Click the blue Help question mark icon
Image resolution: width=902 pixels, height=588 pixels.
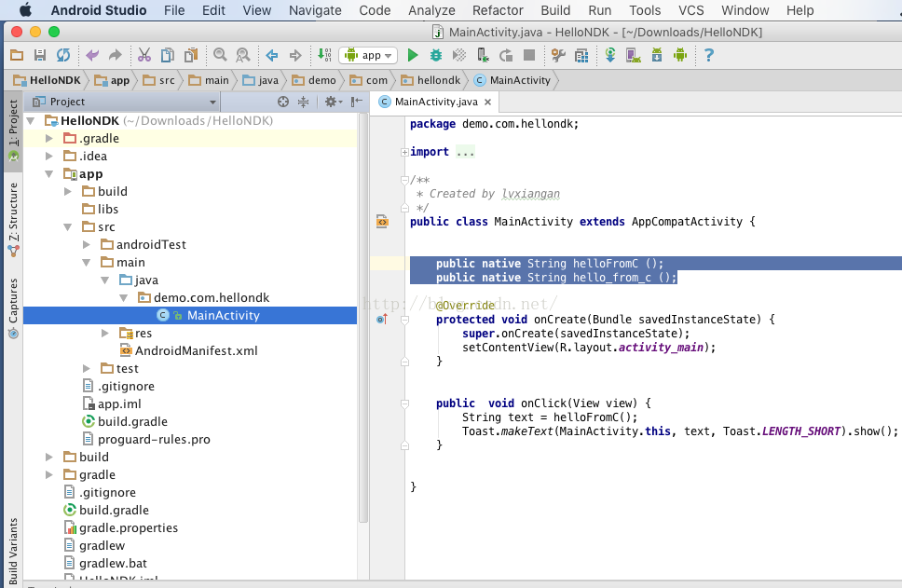point(709,55)
